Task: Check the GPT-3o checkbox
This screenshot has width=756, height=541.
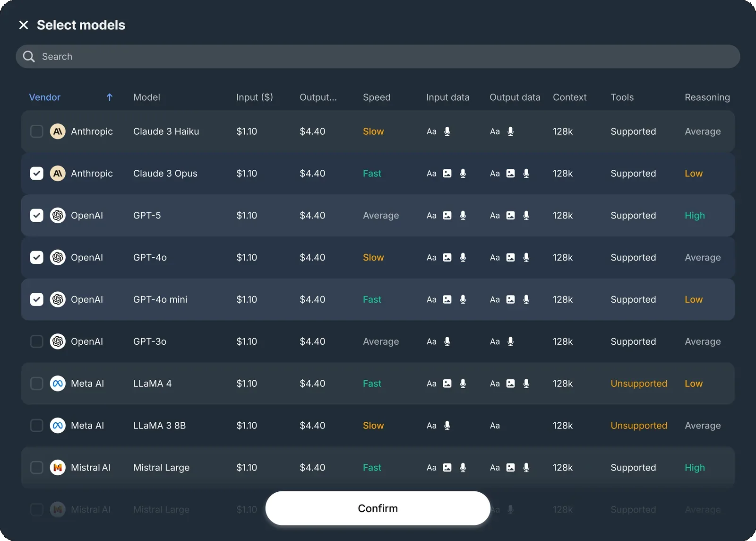Action: [x=37, y=341]
